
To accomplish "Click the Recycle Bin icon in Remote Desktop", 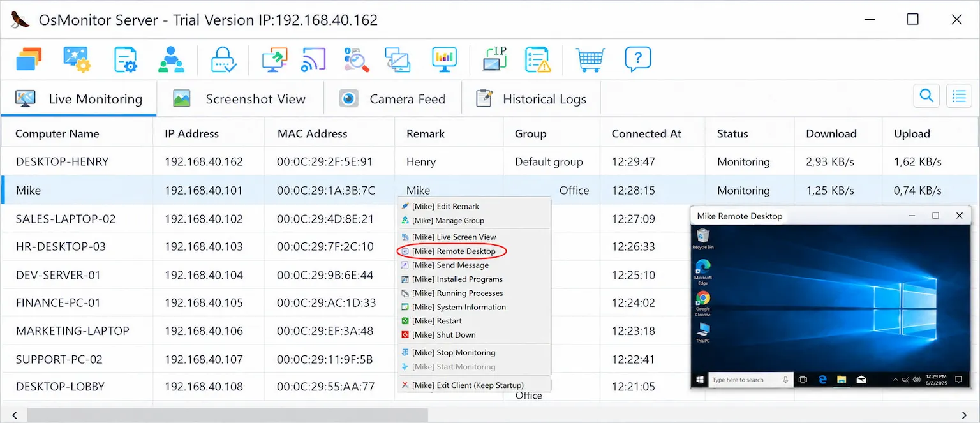I will pyautogui.click(x=702, y=239).
